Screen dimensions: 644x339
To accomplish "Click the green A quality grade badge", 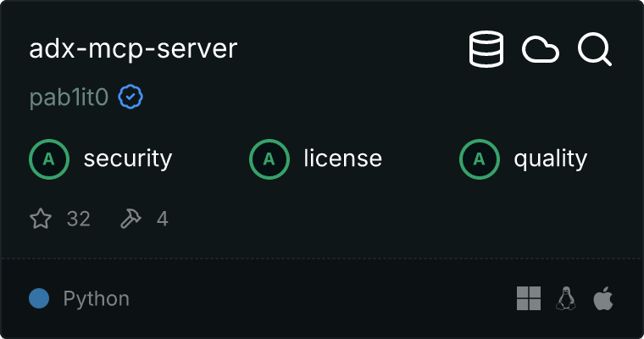I will click(x=480, y=158).
